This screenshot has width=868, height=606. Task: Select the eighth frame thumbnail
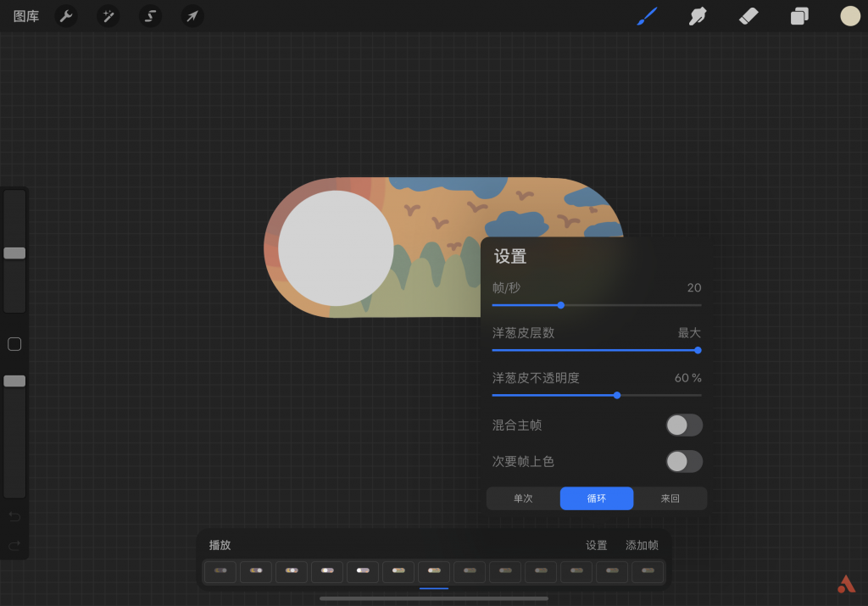(x=470, y=572)
